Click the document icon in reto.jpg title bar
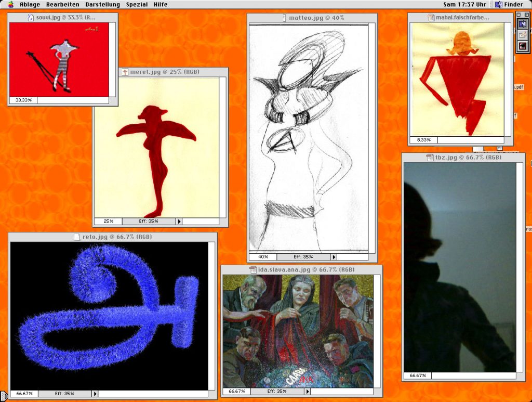The width and height of the screenshot is (532, 402). [x=78, y=237]
